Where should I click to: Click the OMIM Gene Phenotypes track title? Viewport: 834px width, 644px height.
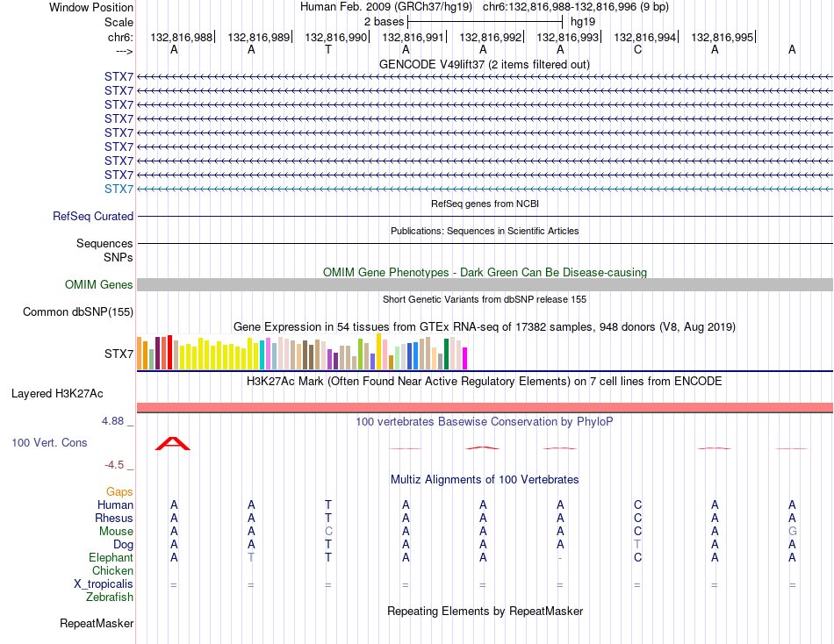(x=485, y=272)
